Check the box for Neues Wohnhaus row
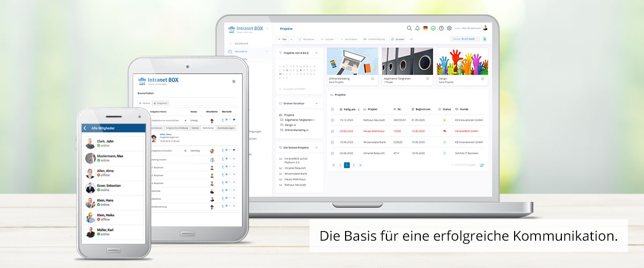Image resolution: width=644 pixels, height=268 pixels. point(332,131)
